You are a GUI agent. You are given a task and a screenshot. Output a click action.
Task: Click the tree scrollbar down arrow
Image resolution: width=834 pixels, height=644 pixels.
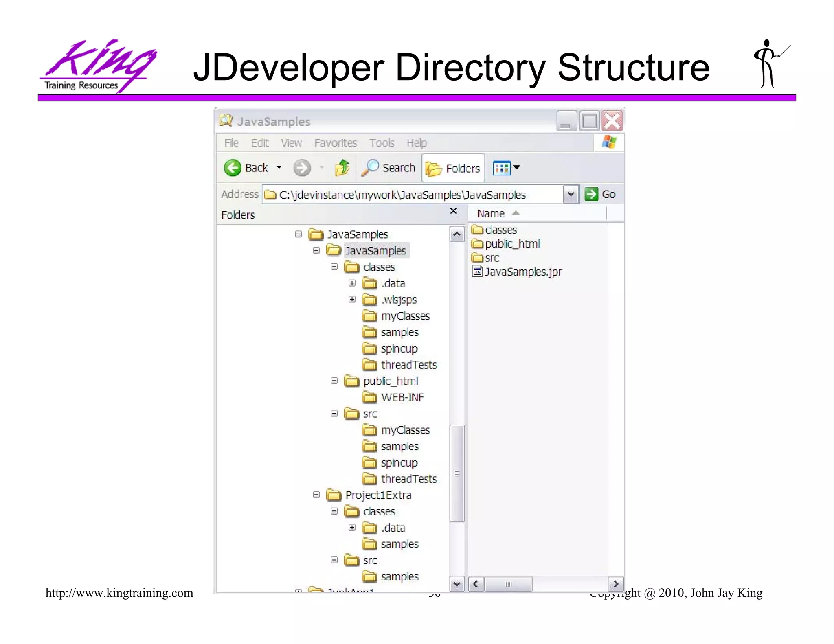click(457, 584)
